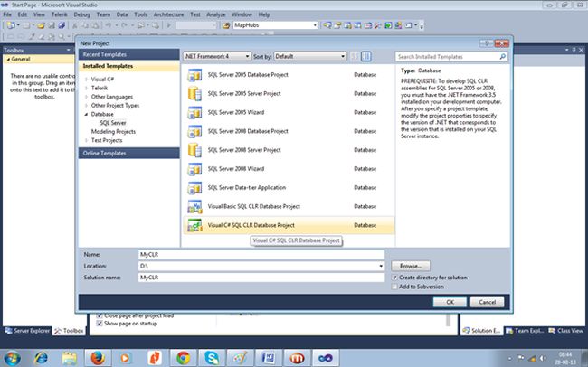Viewport: 588px width, 367px height.
Task: Open the Windows Start menu orb
Action: coord(12,358)
